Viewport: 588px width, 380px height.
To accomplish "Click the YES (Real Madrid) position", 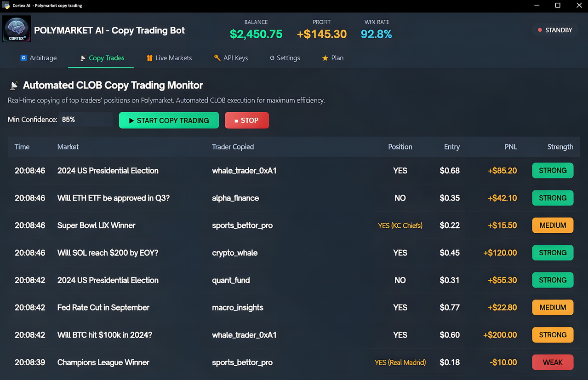I will click(x=400, y=363).
